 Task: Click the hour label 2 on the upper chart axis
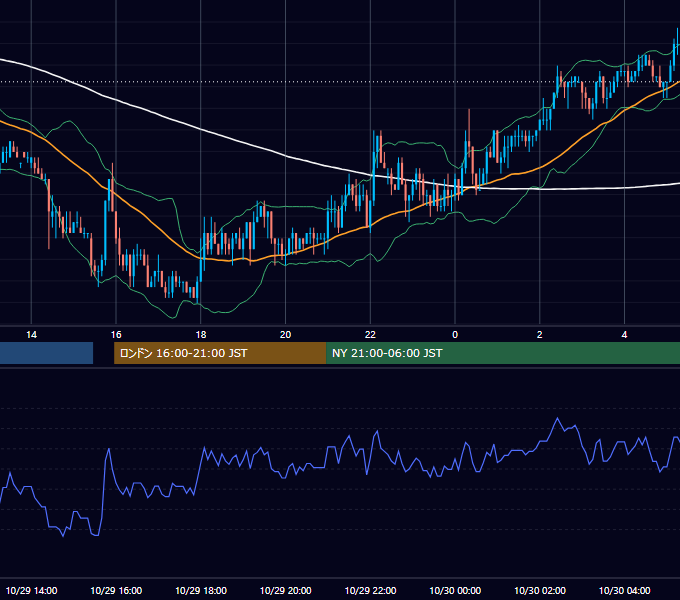[x=539, y=335]
